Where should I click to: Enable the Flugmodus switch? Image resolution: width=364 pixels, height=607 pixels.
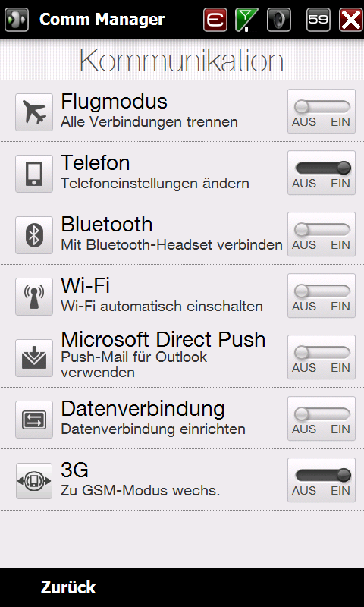(x=322, y=112)
